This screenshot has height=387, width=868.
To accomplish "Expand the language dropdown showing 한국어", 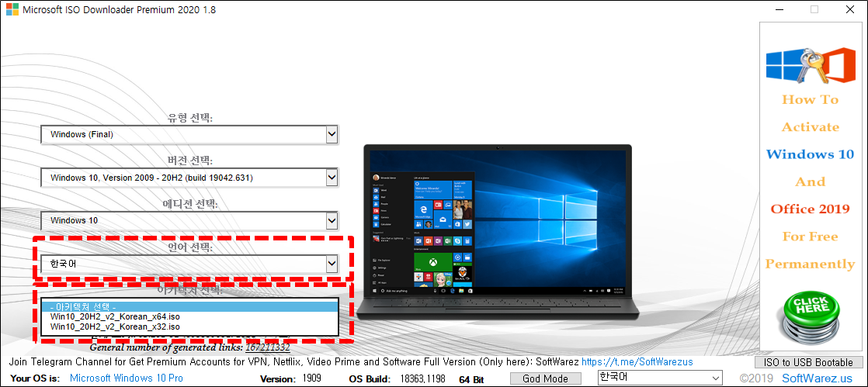I will coord(189,264).
